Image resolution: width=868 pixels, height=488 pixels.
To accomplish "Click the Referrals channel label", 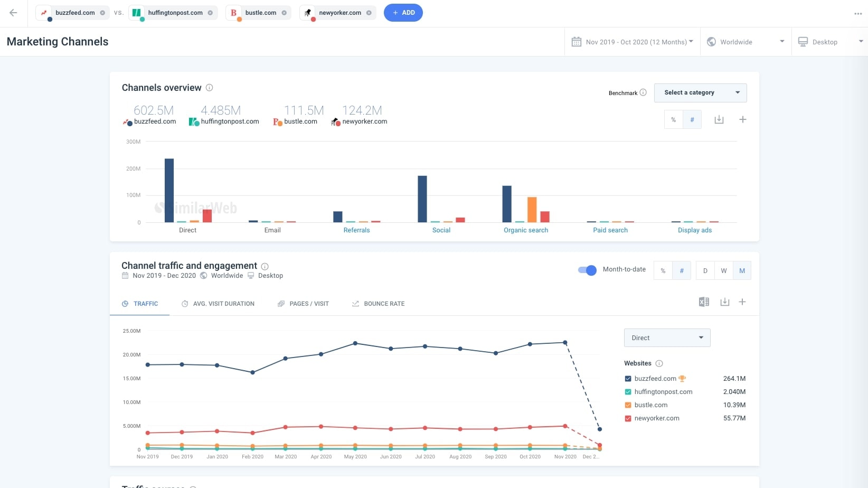I will click(x=356, y=230).
